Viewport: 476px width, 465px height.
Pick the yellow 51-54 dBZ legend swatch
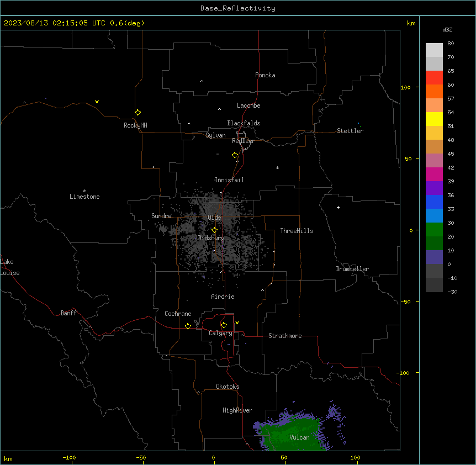434,119
